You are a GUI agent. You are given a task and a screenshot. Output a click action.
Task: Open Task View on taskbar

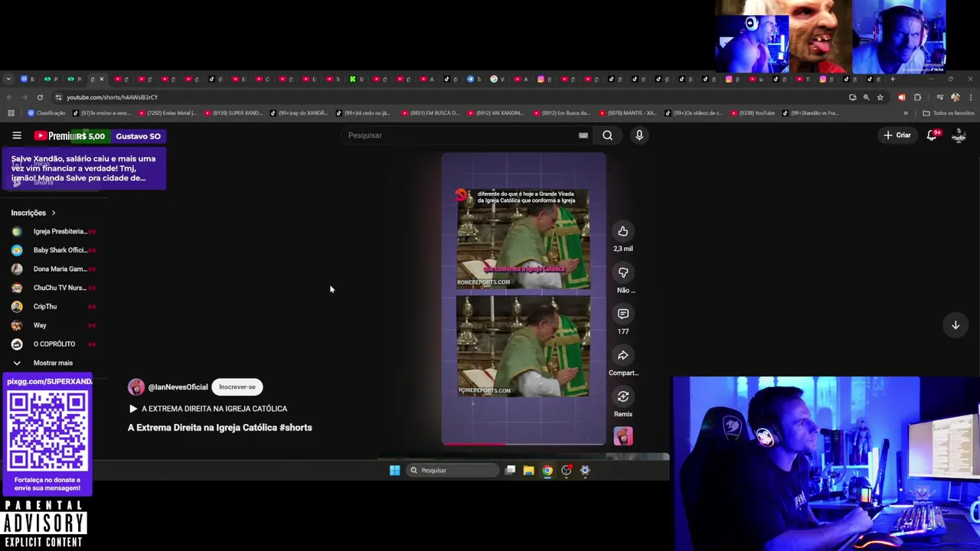point(510,470)
